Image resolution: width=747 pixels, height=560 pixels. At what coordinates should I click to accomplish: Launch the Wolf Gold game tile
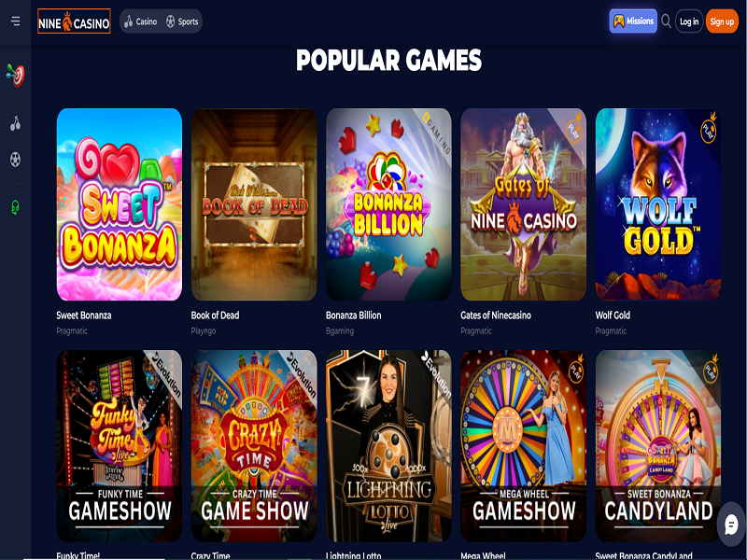[658, 204]
